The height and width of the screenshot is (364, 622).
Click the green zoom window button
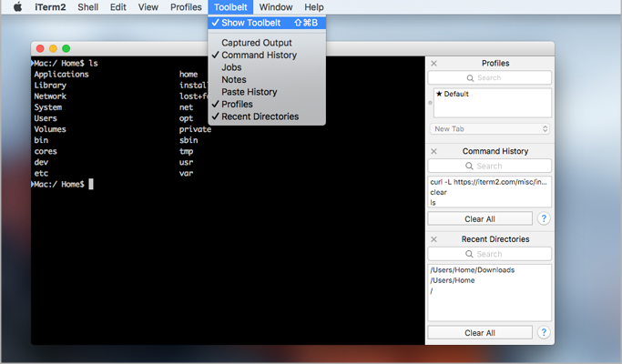point(66,48)
